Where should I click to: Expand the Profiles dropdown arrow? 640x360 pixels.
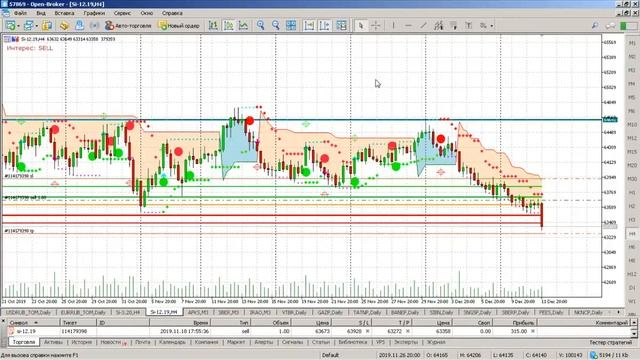[x=36, y=26]
